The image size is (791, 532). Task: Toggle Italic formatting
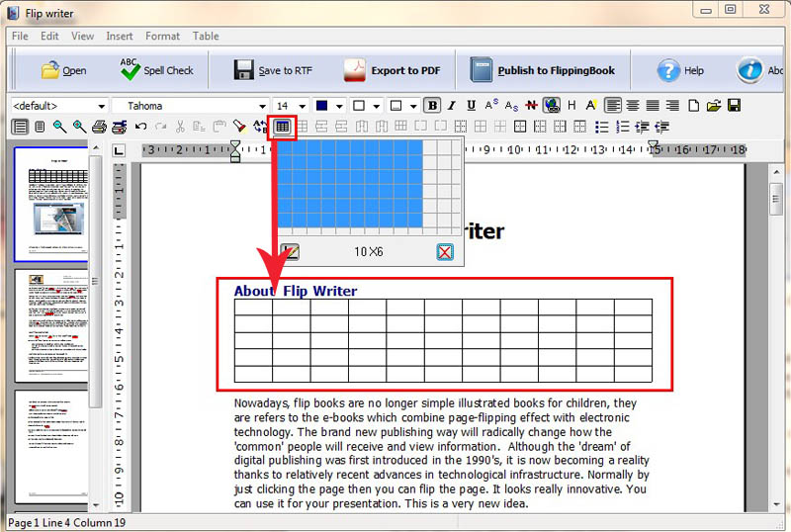pos(452,106)
